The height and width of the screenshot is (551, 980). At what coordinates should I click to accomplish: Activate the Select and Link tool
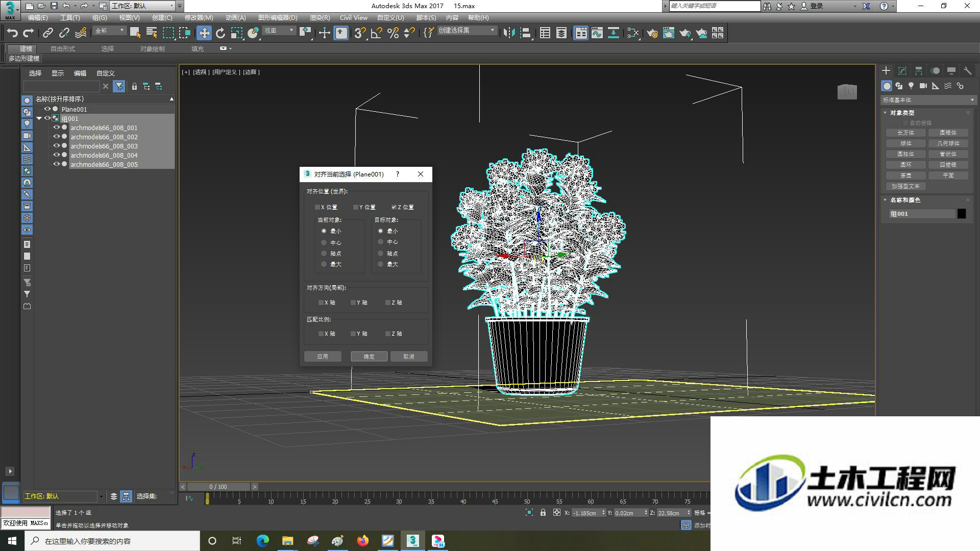pos(48,33)
